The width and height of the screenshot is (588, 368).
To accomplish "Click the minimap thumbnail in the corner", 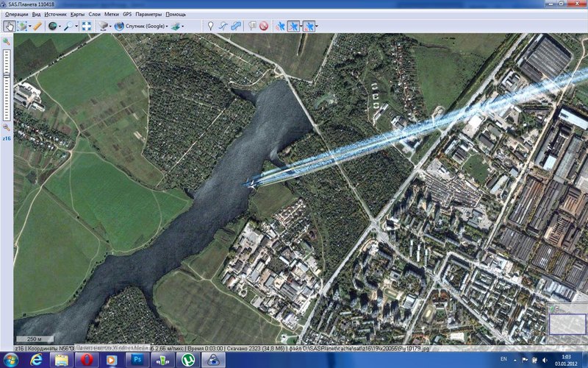I will point(566,322).
